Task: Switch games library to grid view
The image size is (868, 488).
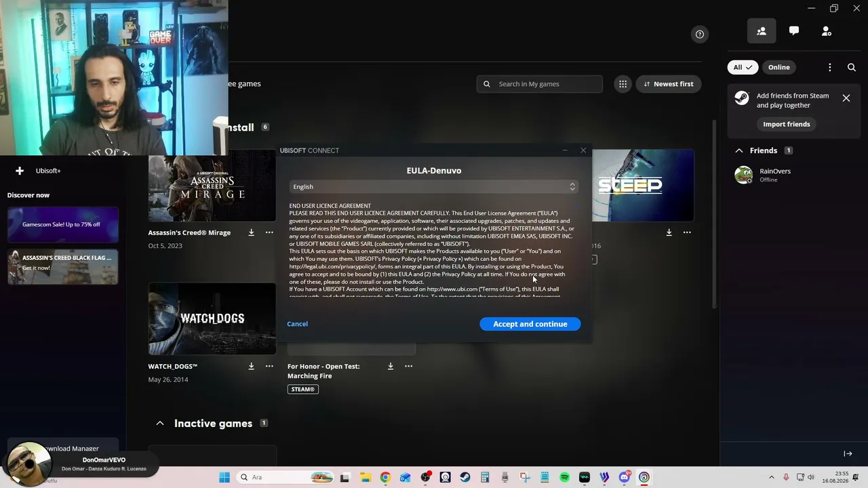Action: coord(623,84)
